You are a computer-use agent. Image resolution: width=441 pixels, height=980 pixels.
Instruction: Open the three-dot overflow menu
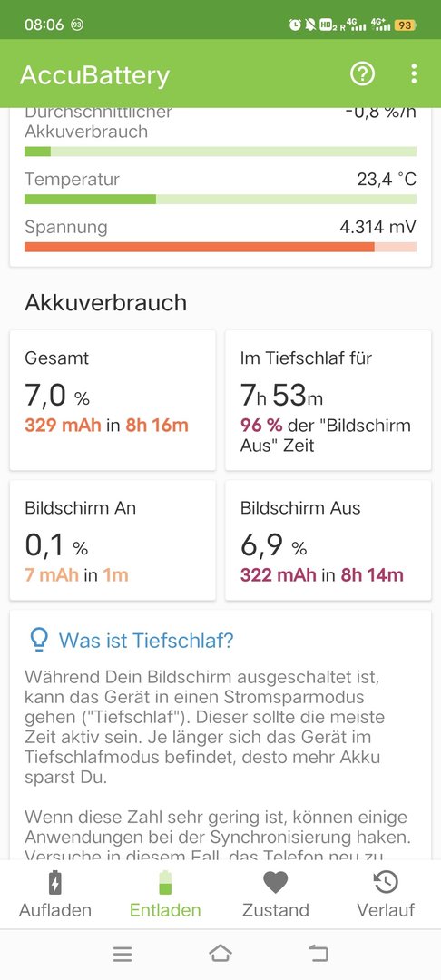tap(414, 73)
